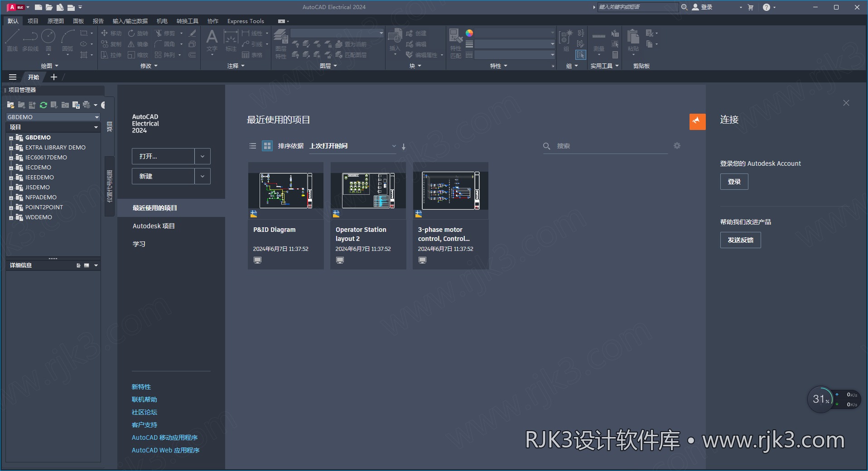This screenshot has height=471, width=868.
Task: Toggle group selection mode in 组 panel
Action: click(580, 55)
